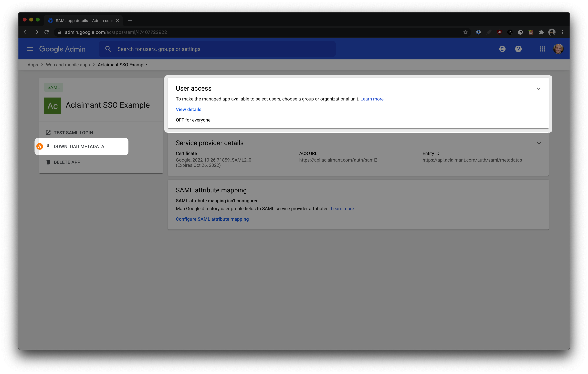Viewport: 588px width, 374px height.
Task: Open the main hamburger menu
Action: pyautogui.click(x=30, y=49)
